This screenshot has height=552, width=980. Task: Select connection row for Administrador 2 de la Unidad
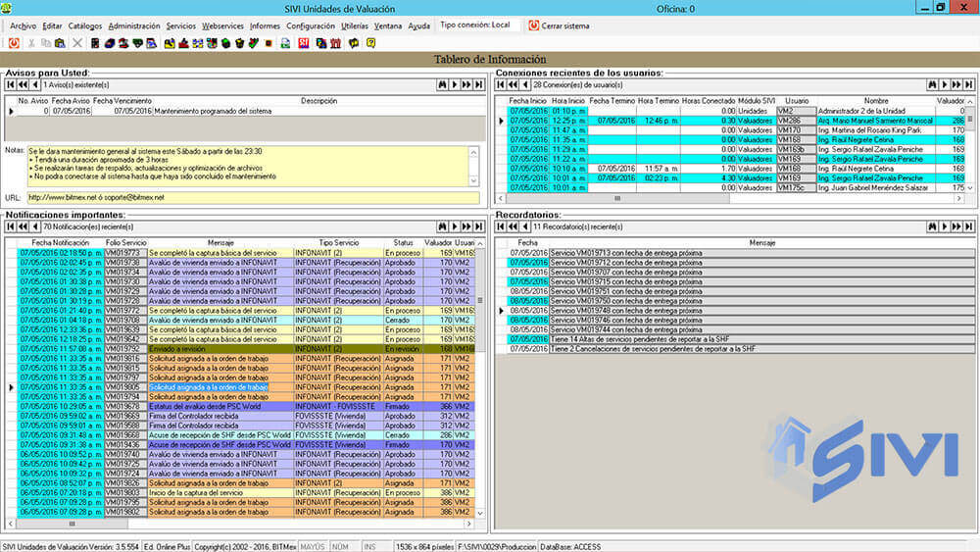(x=737, y=111)
